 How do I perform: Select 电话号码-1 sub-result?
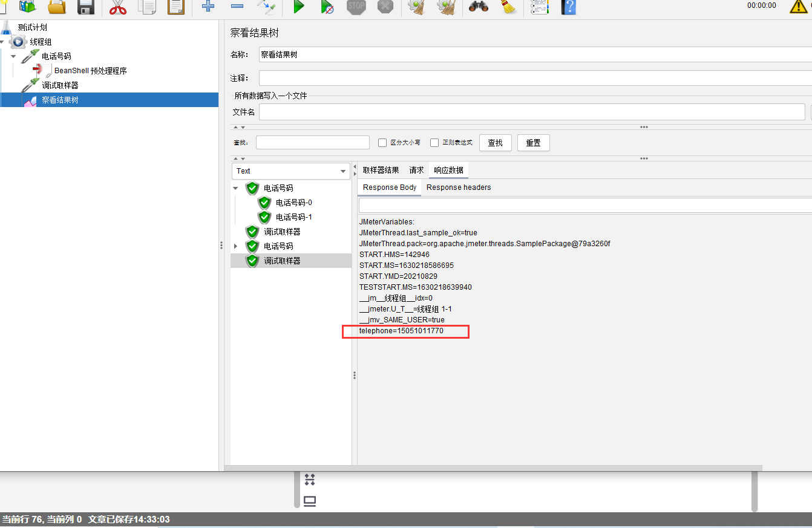(x=294, y=217)
